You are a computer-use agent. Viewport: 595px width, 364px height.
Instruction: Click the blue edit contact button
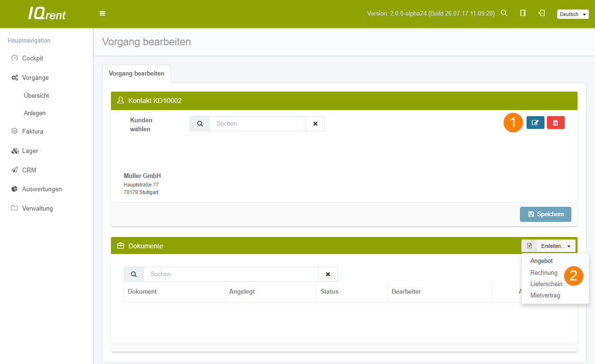pos(535,123)
